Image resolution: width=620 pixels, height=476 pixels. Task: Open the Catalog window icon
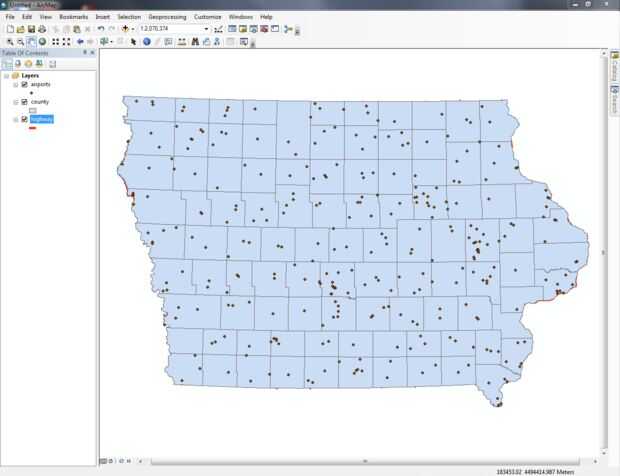243,29
